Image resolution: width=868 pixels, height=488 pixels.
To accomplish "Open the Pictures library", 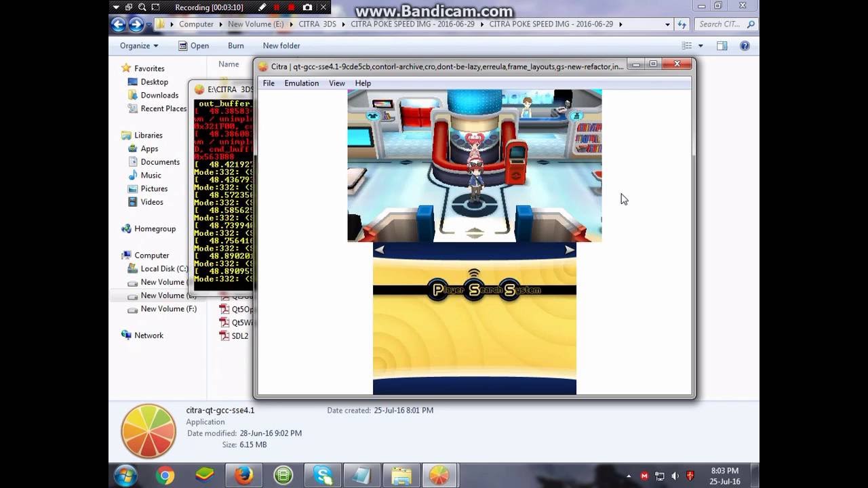I will (154, 189).
